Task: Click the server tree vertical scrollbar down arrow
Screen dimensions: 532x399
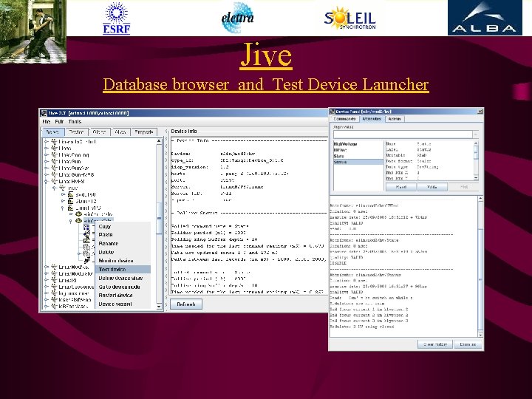Action: (159, 307)
